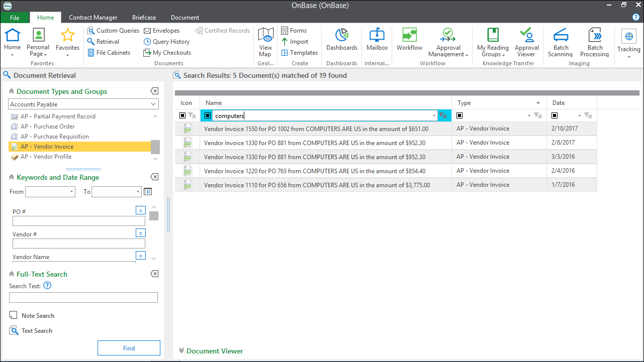Open View Map
Image resolution: width=644 pixels, height=362 pixels.
(265, 42)
